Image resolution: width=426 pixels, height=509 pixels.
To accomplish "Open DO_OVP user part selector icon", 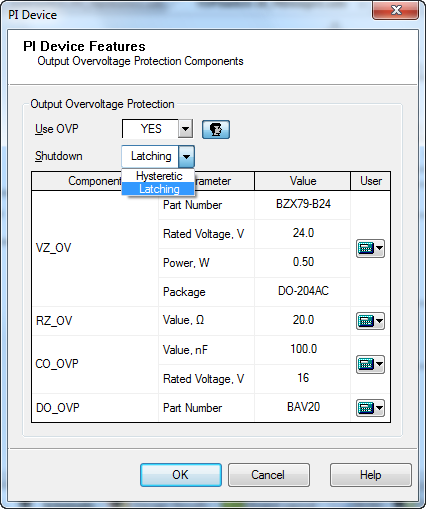I will (x=370, y=408).
